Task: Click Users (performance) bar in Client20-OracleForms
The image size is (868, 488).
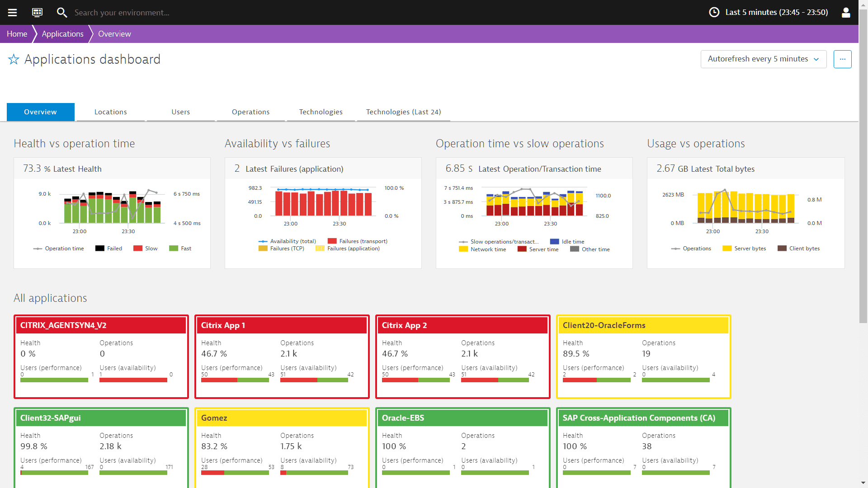Action: 597,380
